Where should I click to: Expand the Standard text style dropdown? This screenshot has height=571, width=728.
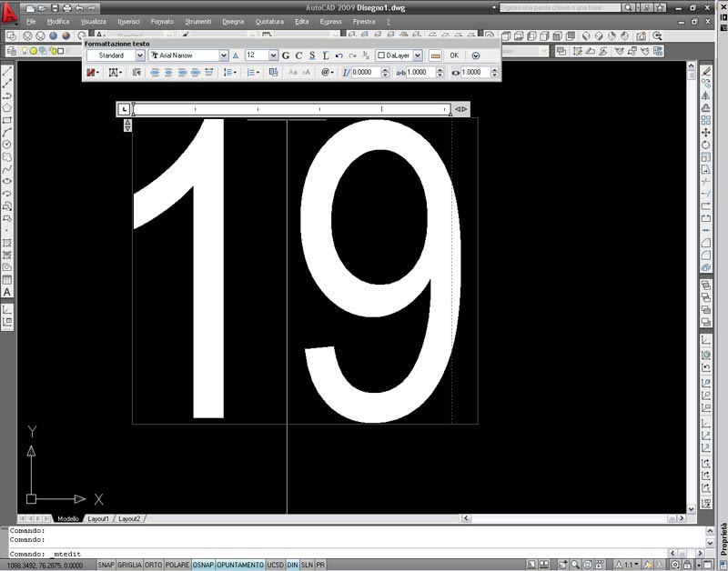(138, 55)
